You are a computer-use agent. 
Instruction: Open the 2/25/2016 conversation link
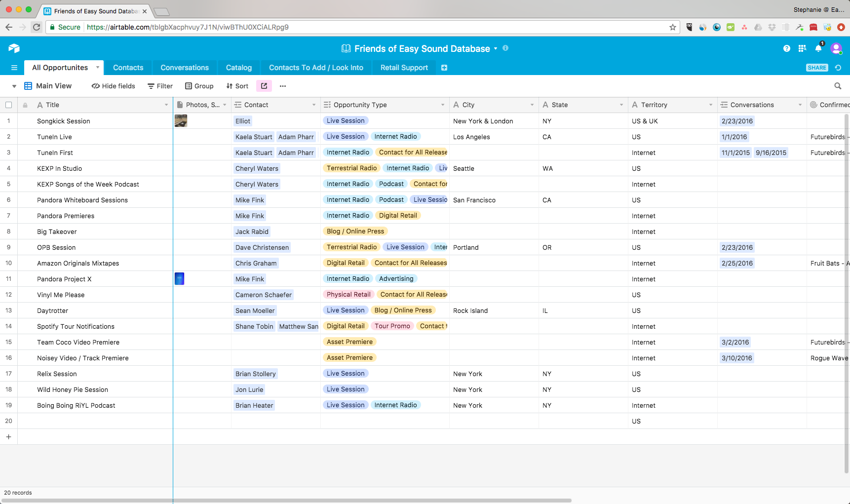click(737, 263)
